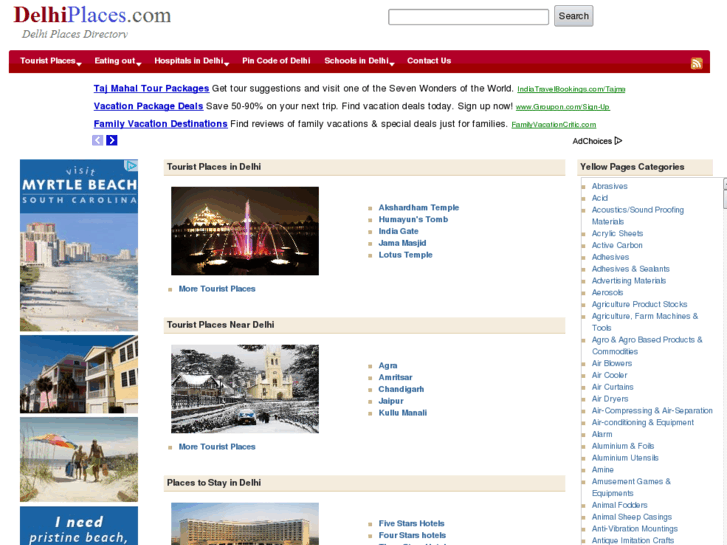Open Amritsar link

[x=395, y=377]
